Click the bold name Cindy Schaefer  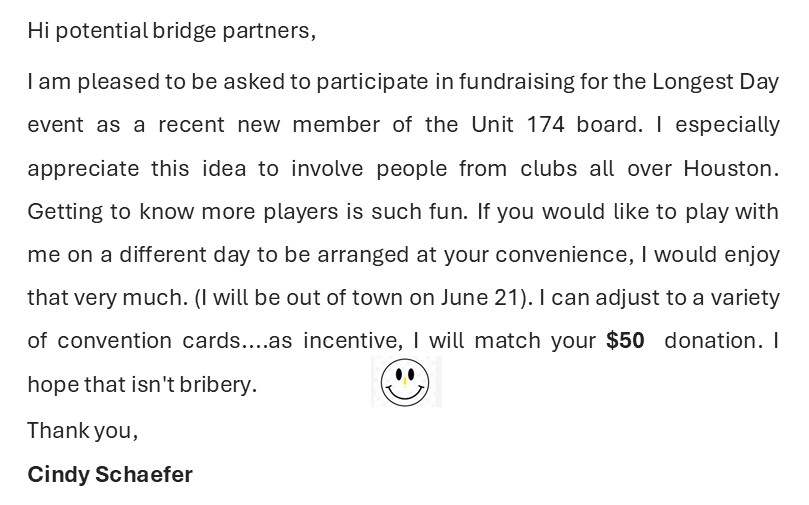(110, 474)
